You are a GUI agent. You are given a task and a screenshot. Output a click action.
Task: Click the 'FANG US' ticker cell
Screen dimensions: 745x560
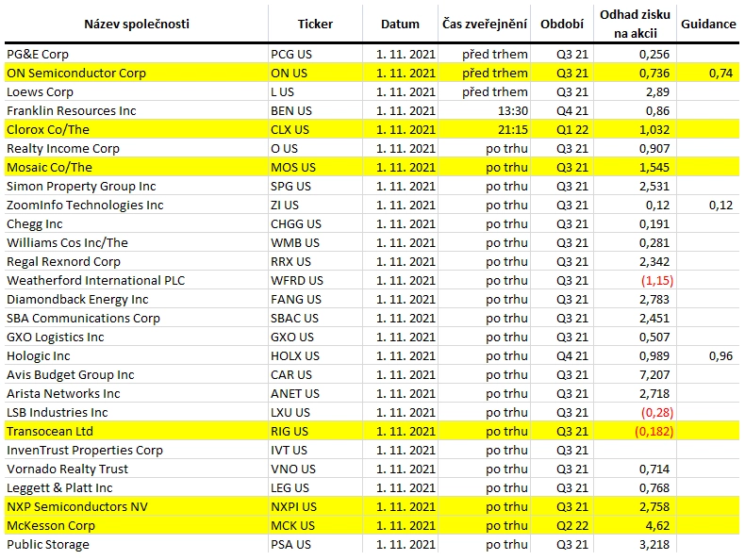(316, 299)
